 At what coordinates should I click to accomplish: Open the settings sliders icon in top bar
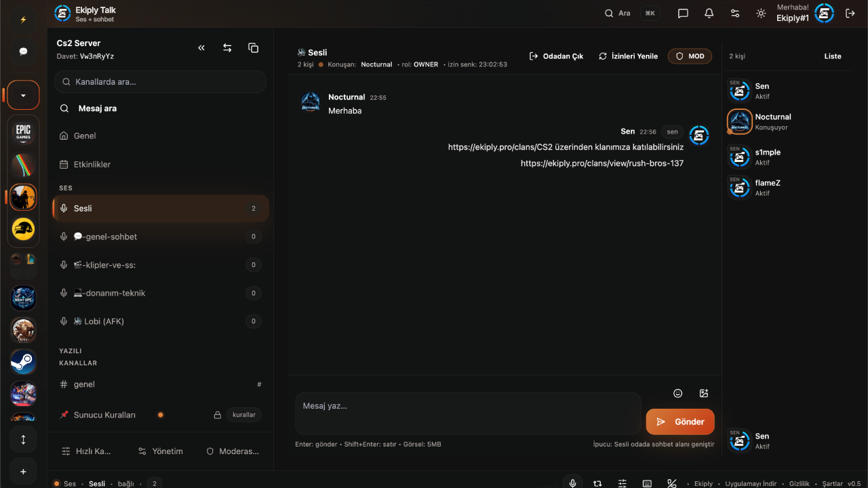(x=735, y=13)
